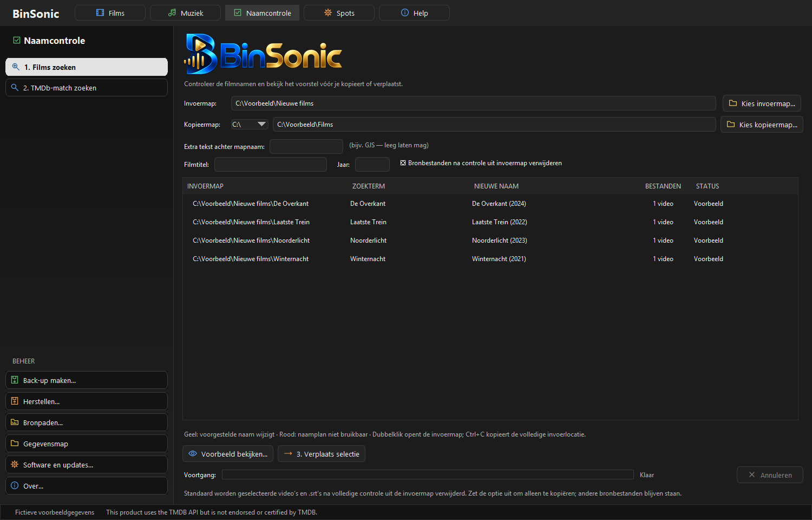This screenshot has width=812, height=520.
Task: Click new name Noorderlicht (2023)
Action: click(x=500, y=240)
